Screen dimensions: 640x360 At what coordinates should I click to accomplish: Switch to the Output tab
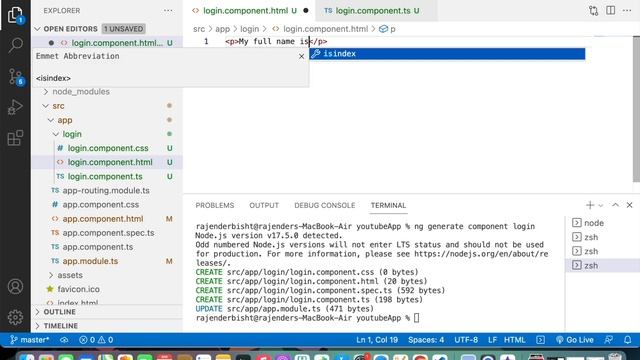click(x=264, y=205)
